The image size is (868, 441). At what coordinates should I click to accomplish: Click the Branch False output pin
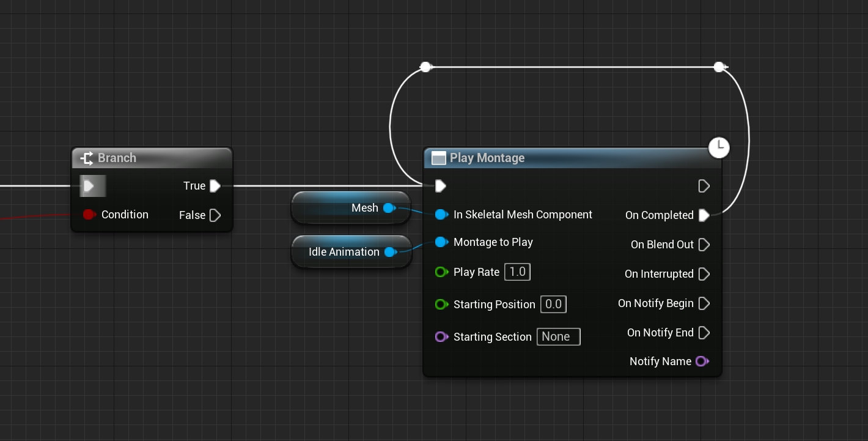[x=215, y=215]
